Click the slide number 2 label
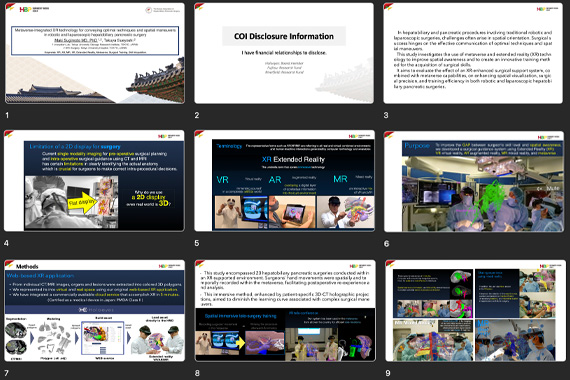 [x=197, y=115]
